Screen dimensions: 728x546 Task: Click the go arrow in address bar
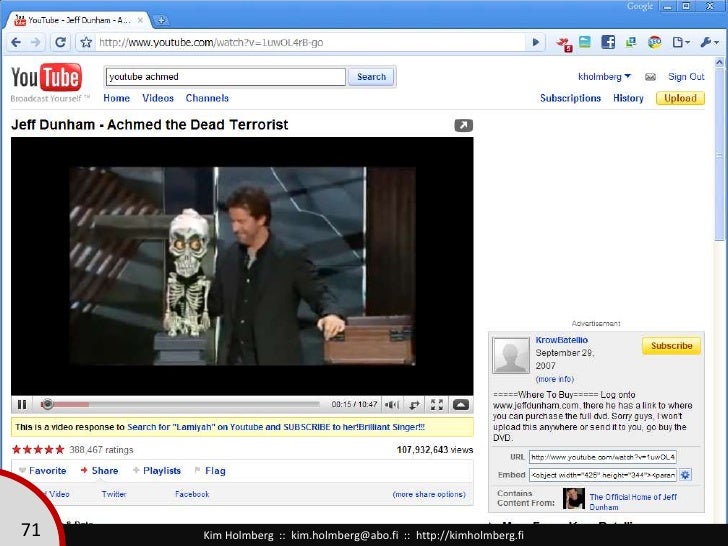pyautogui.click(x=535, y=43)
